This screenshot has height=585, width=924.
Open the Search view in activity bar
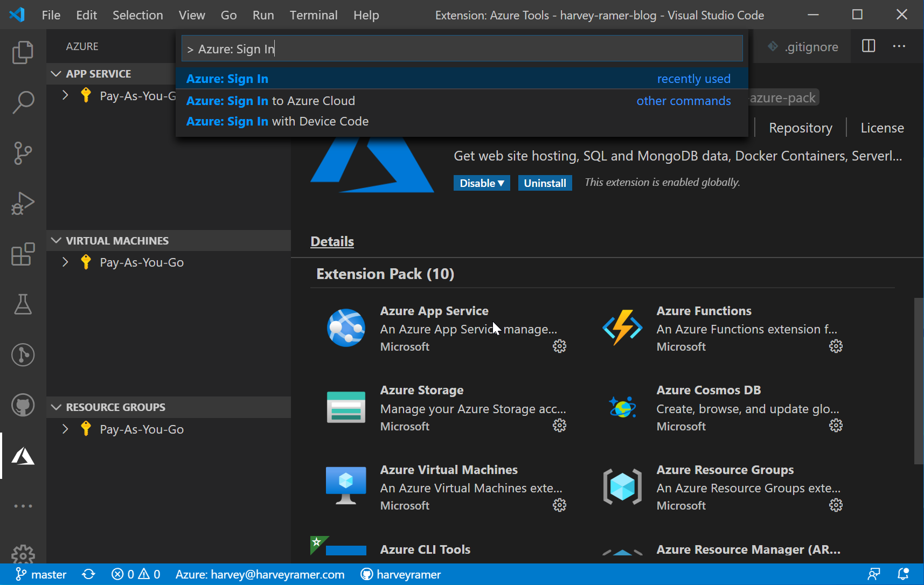pos(23,102)
